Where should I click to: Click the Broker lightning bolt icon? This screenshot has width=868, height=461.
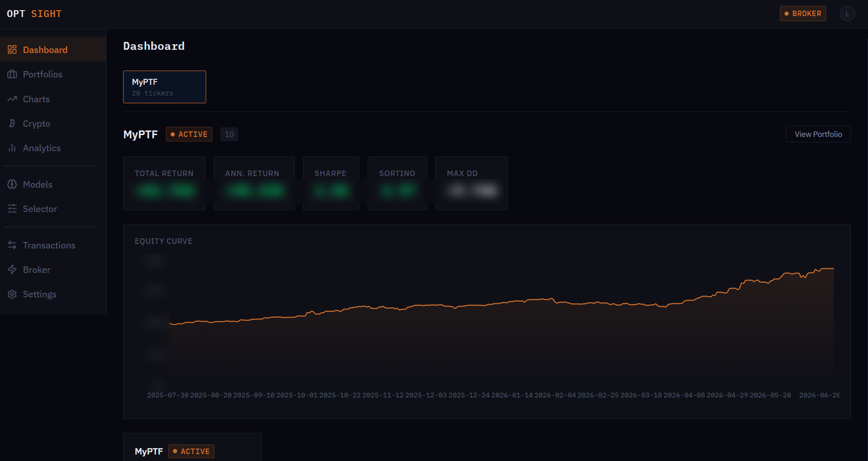(x=12, y=270)
